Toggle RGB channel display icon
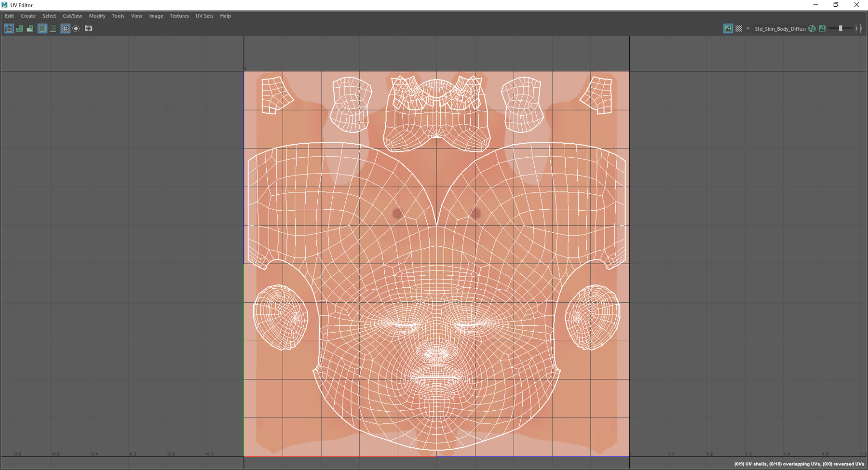The image size is (868, 470). [812, 28]
